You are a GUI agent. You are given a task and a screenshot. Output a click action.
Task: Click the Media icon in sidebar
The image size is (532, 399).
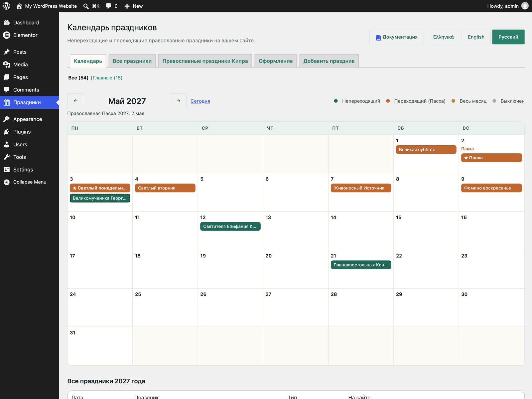click(x=7, y=65)
